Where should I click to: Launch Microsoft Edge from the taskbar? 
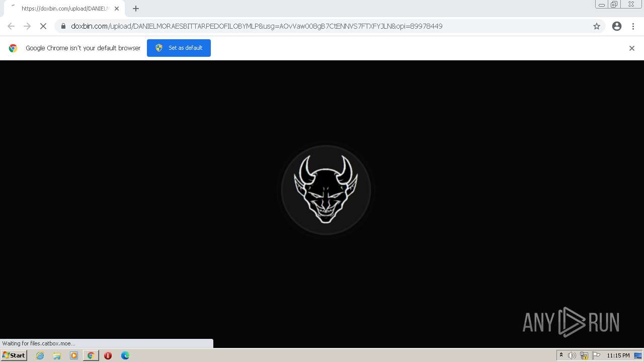point(125,355)
